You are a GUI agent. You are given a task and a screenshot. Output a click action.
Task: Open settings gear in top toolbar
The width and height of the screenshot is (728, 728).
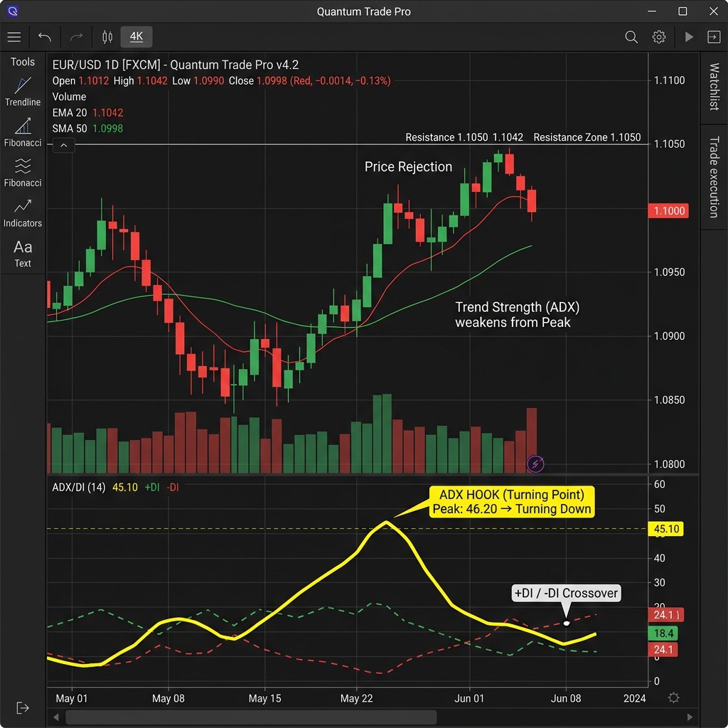pos(659,37)
